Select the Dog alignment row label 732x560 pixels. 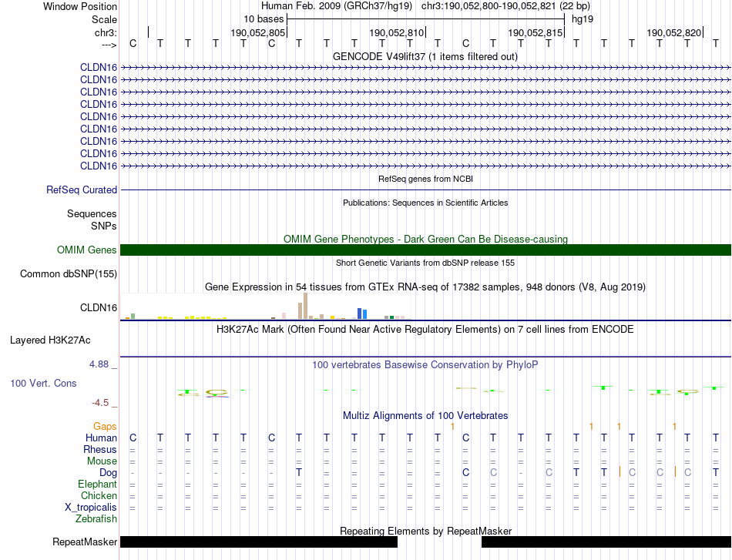click(x=109, y=473)
